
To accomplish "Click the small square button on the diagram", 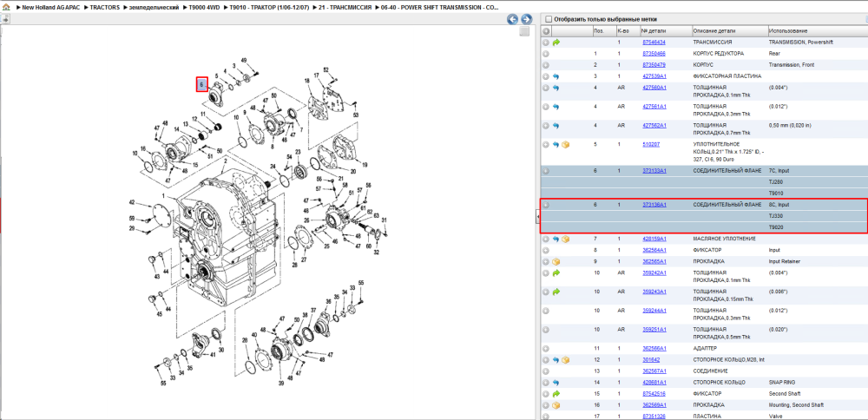I will pos(524,31).
